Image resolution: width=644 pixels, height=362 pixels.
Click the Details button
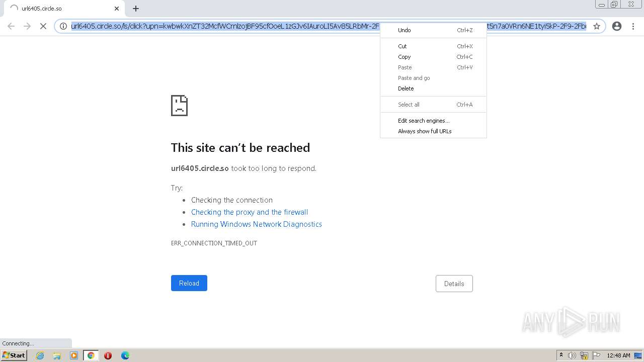click(454, 284)
